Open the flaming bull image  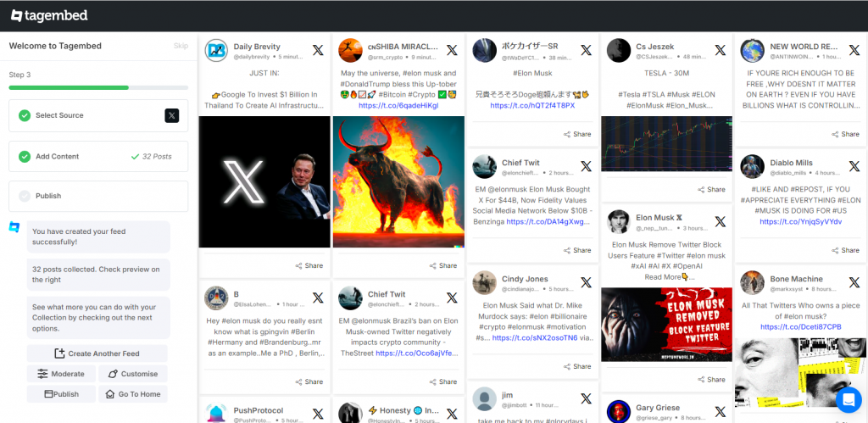tap(398, 181)
